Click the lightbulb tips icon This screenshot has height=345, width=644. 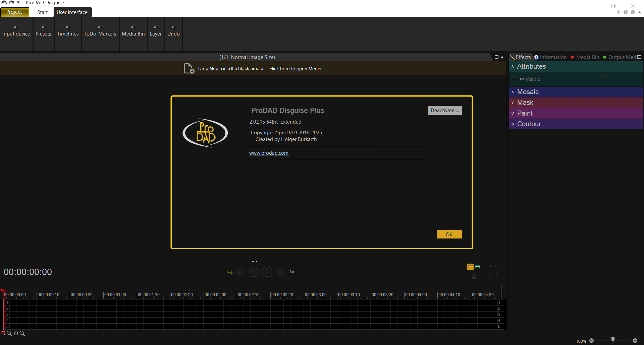click(x=619, y=12)
